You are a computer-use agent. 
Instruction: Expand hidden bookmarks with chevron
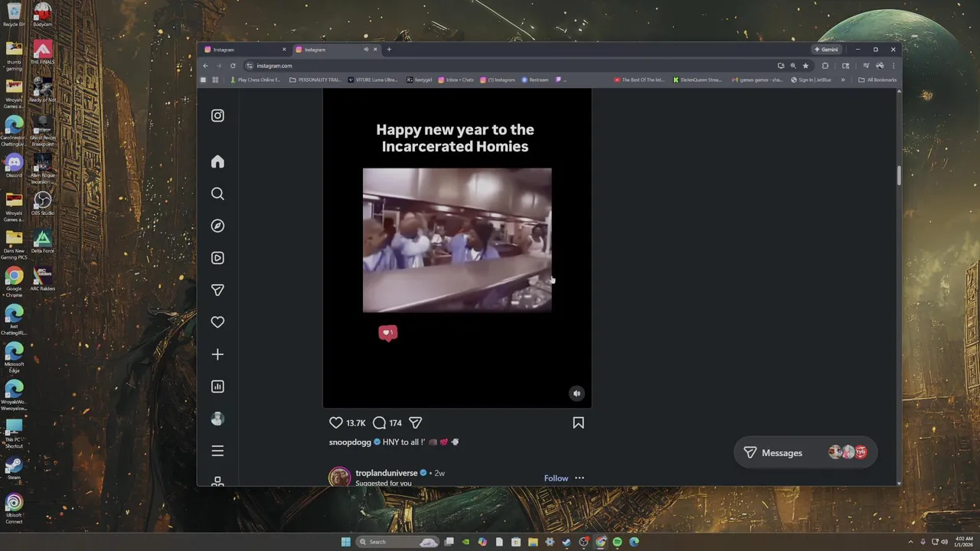843,80
